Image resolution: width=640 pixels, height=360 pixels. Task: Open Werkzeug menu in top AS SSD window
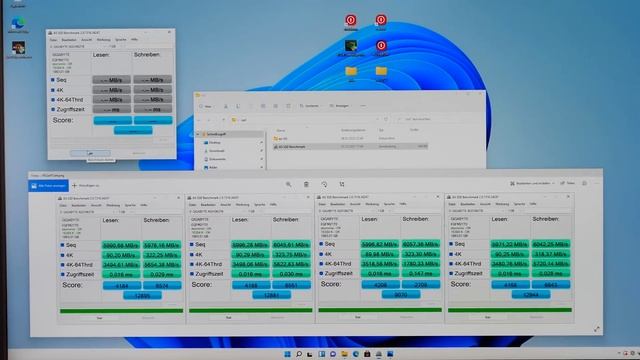point(104,40)
